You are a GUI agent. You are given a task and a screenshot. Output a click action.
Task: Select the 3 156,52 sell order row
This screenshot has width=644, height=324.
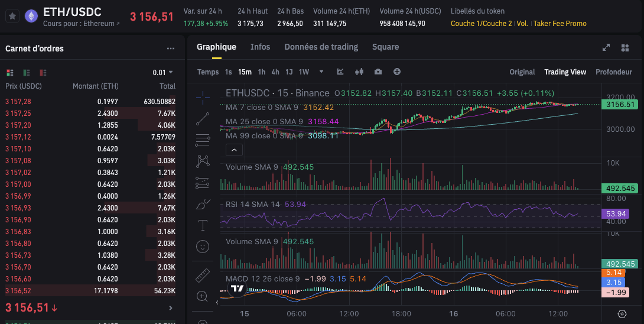coord(90,291)
